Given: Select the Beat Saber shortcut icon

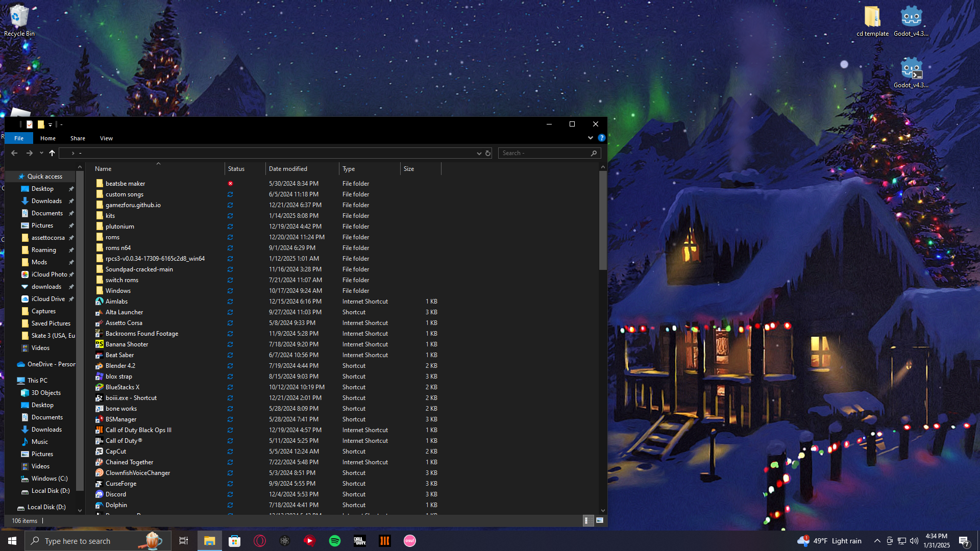Looking at the screenshot, I should pos(100,355).
